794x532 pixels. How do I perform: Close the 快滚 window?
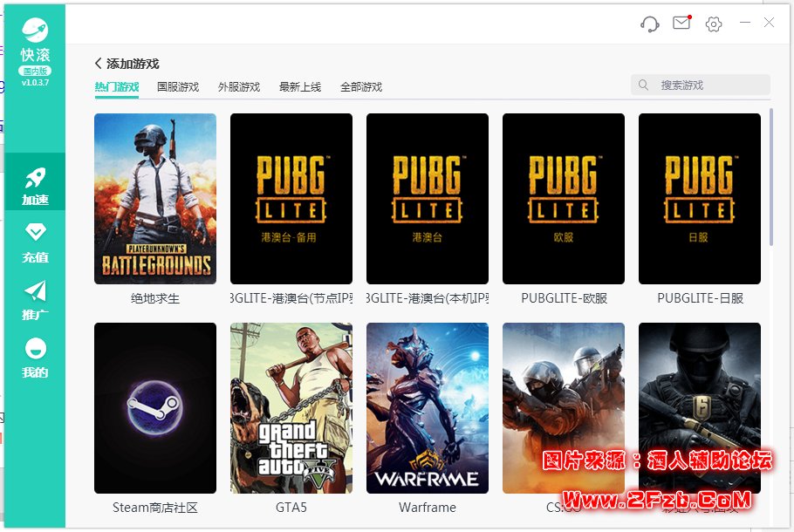click(770, 23)
